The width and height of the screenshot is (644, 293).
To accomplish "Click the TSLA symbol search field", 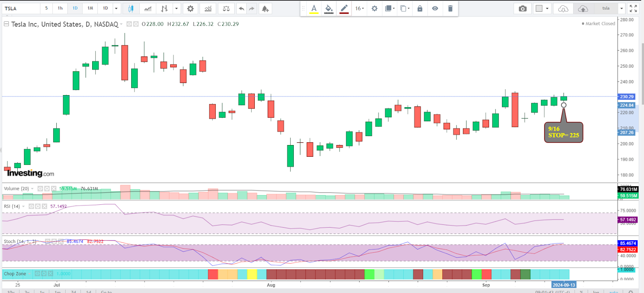I will (20, 8).
